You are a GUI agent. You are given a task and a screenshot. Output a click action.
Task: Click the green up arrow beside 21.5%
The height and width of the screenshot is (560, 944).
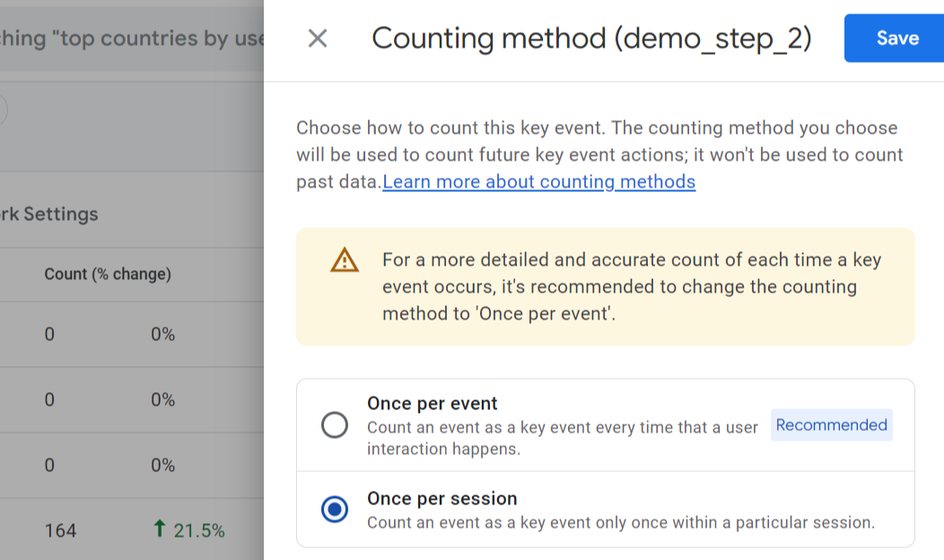point(160,530)
